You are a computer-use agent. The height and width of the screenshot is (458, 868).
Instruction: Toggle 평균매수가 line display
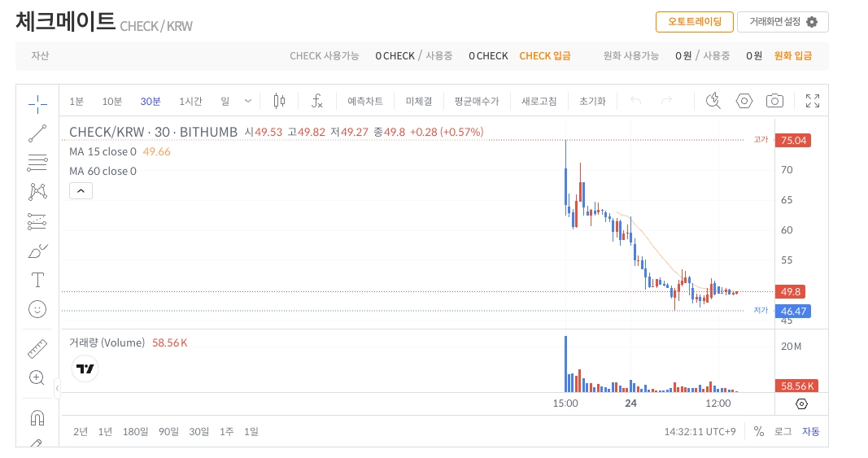pyautogui.click(x=477, y=102)
